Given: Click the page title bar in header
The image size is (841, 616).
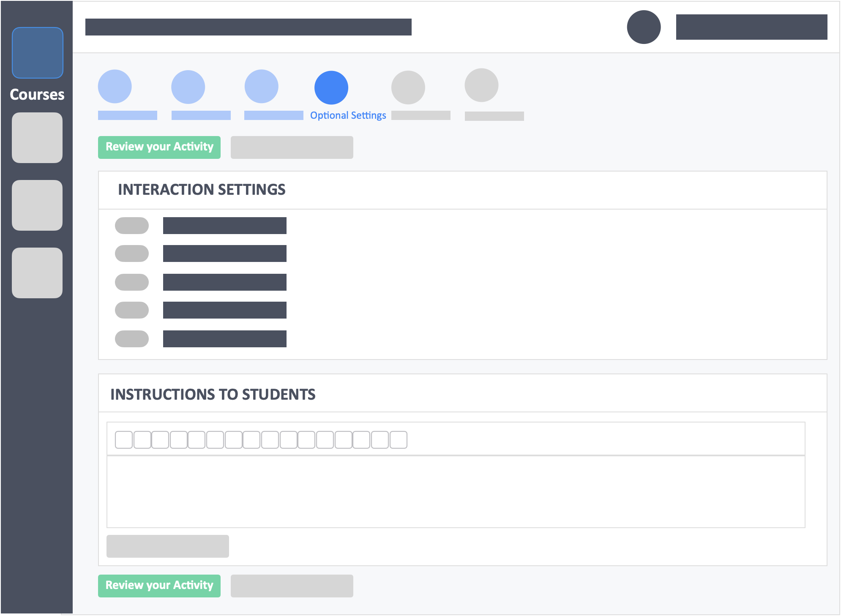Looking at the screenshot, I should pyautogui.click(x=248, y=27).
